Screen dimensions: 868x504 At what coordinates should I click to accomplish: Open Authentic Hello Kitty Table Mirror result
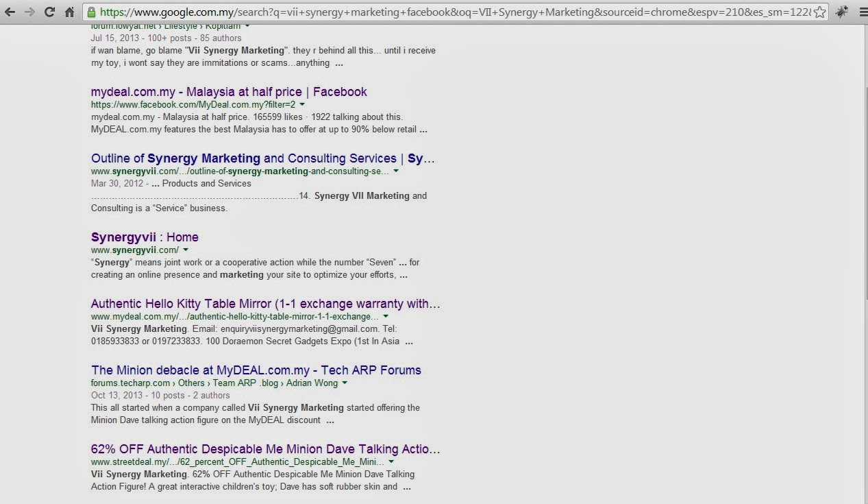265,304
